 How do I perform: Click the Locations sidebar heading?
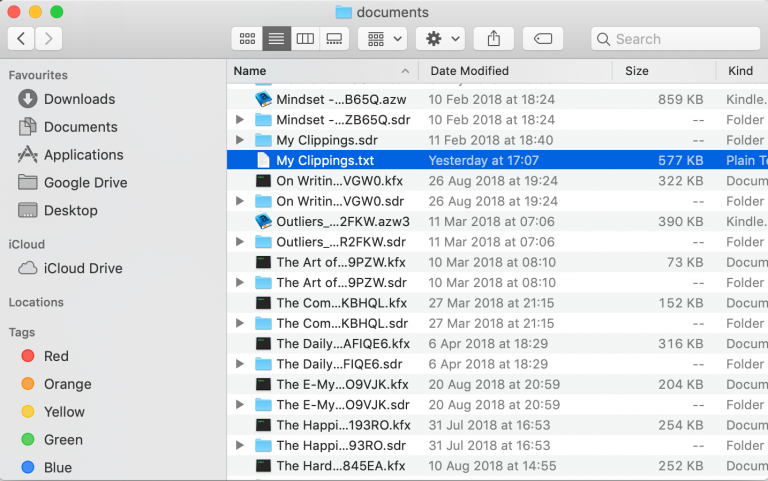pos(36,302)
